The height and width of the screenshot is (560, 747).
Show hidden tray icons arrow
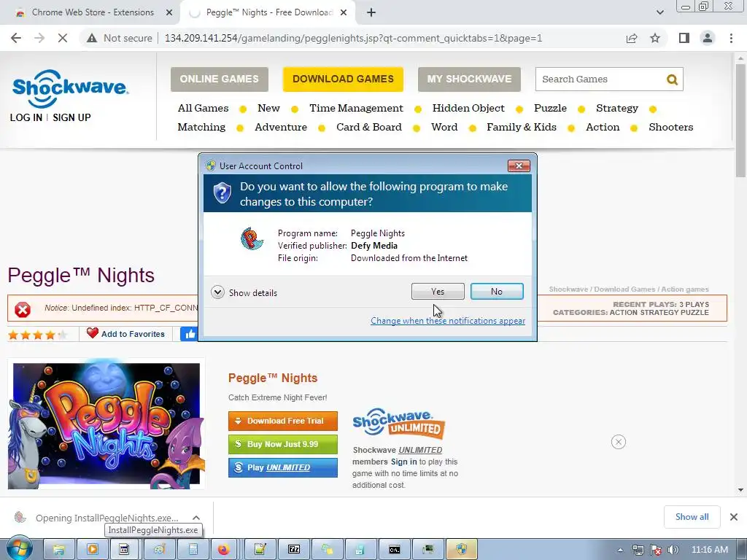pyautogui.click(x=620, y=550)
